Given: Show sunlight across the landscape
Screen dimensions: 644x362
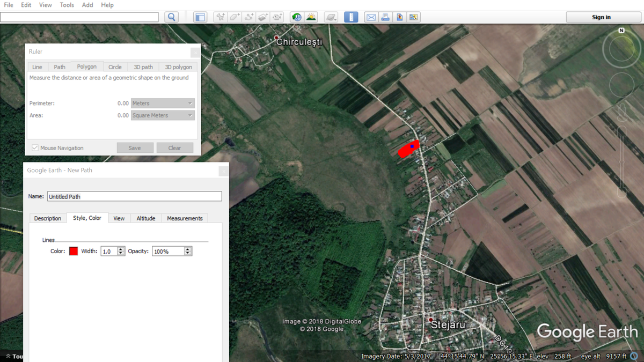Looking at the screenshot, I should tap(311, 17).
